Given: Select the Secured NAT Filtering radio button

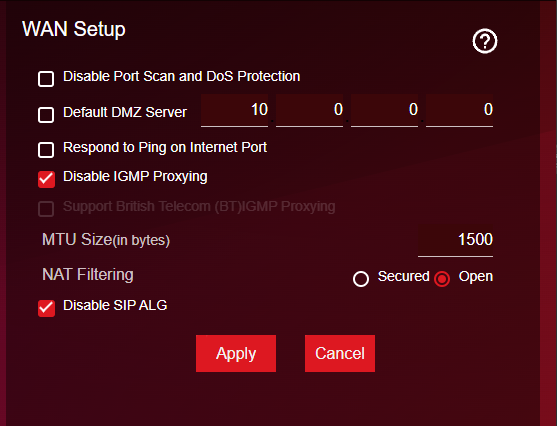Looking at the screenshot, I should [x=361, y=279].
